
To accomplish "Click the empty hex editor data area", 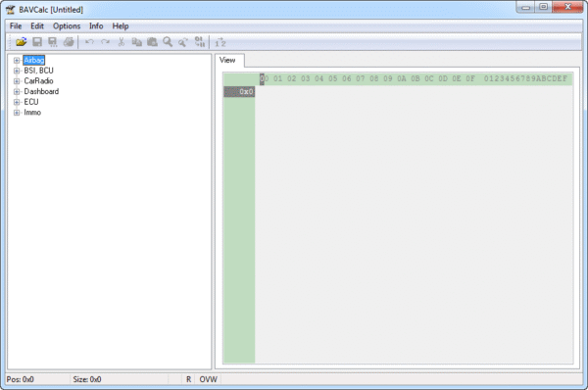I will (414, 223).
